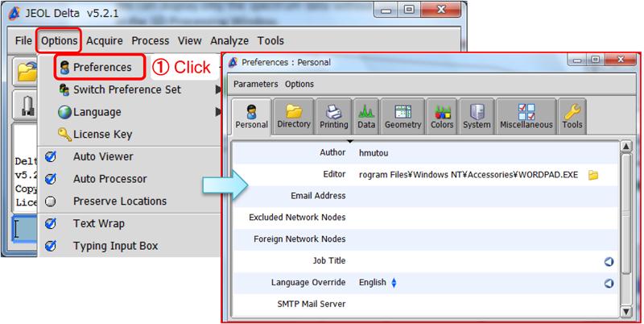This screenshot has width=644, height=324.
Task: Open Options menu in Preferences window
Action: [x=299, y=85]
